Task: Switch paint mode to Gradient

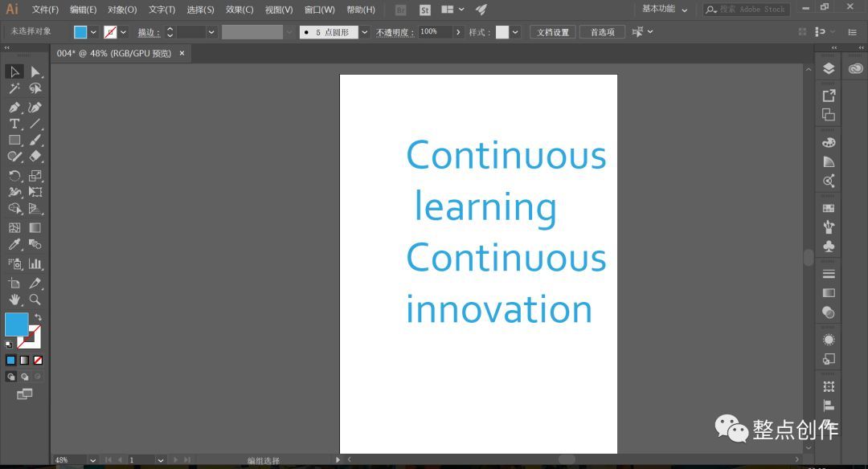Action: tap(24, 360)
